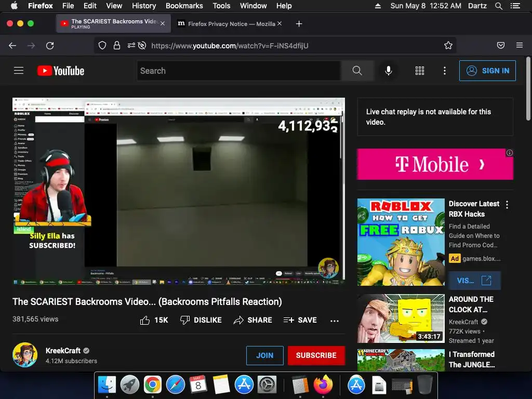Open I Transformed The JUNGLE video title

point(472,360)
